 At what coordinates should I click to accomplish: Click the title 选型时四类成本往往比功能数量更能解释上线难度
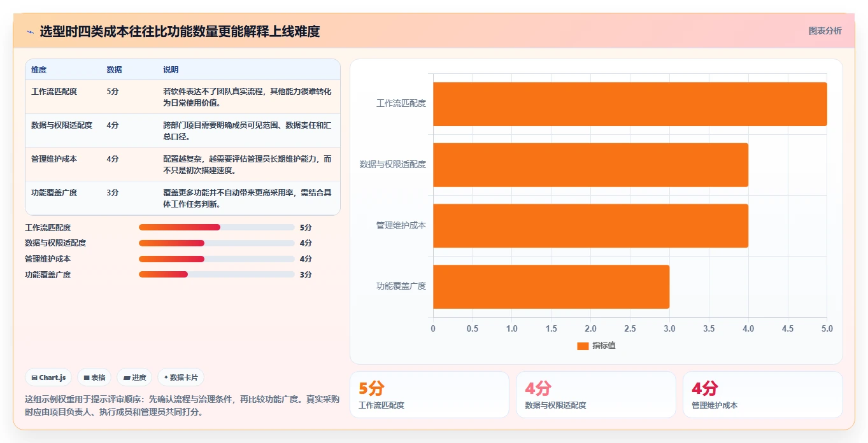point(180,31)
